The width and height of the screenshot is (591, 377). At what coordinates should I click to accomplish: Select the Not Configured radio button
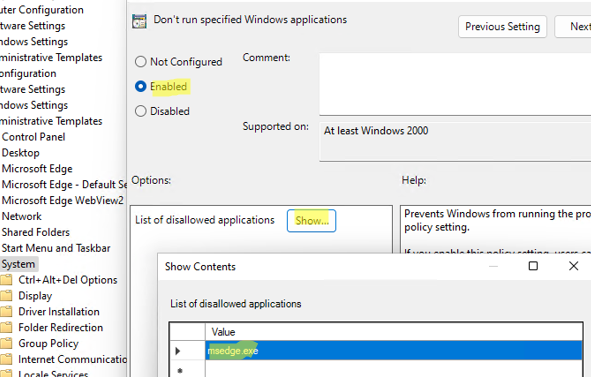(x=140, y=61)
